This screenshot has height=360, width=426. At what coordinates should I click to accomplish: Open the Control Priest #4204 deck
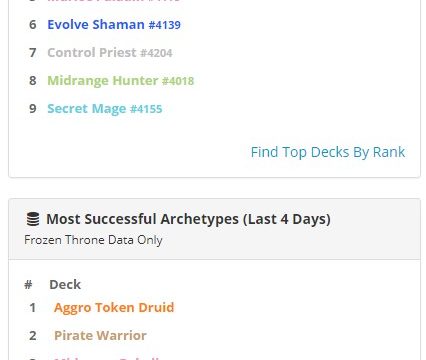click(x=110, y=53)
